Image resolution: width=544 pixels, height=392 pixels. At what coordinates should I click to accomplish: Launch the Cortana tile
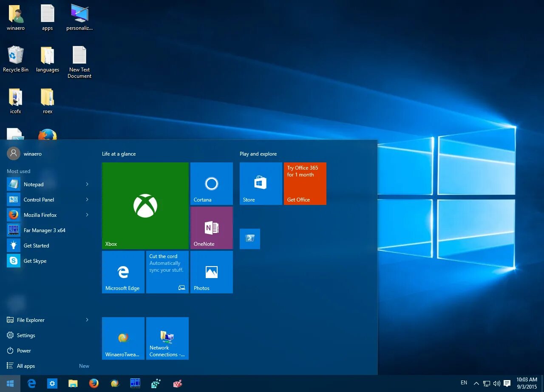212,184
